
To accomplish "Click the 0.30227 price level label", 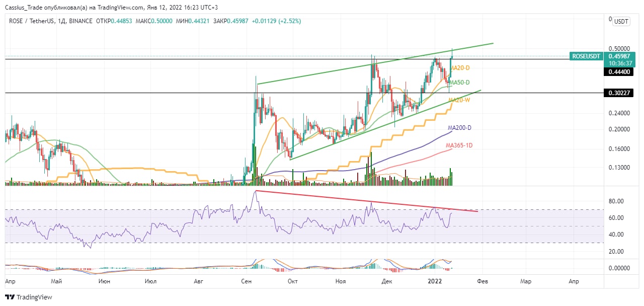I will [x=618, y=93].
